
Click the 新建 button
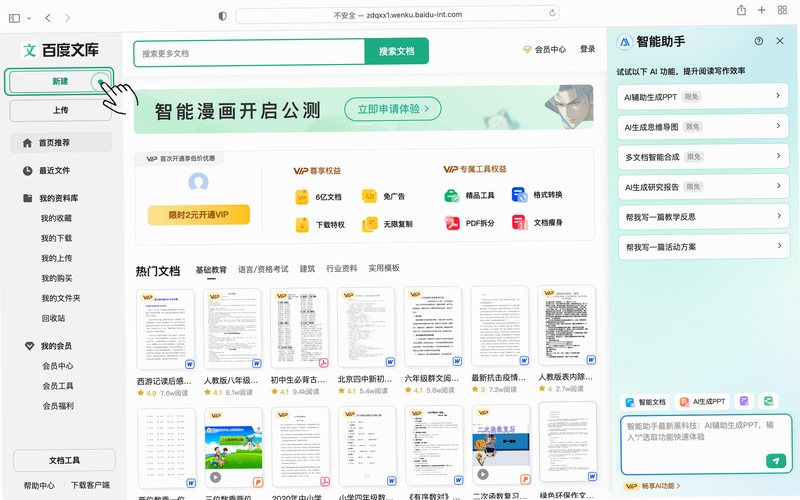(60, 81)
